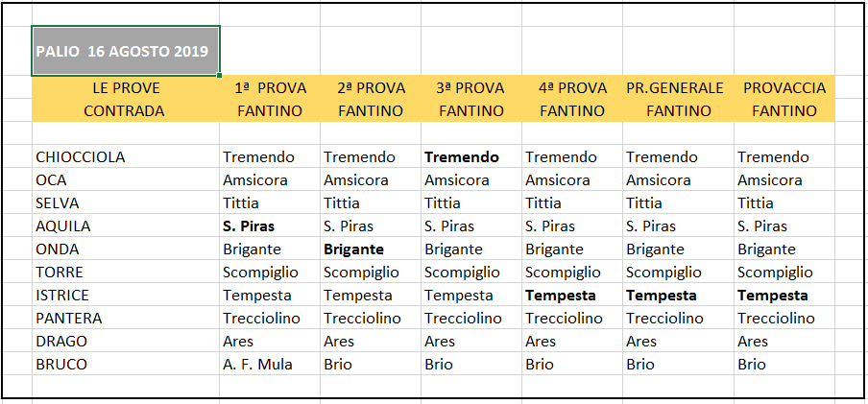Screen dimensions: 868x404
Task: Select the PALIO 16 AGOSTO 2019 title cell
Action: [126, 50]
